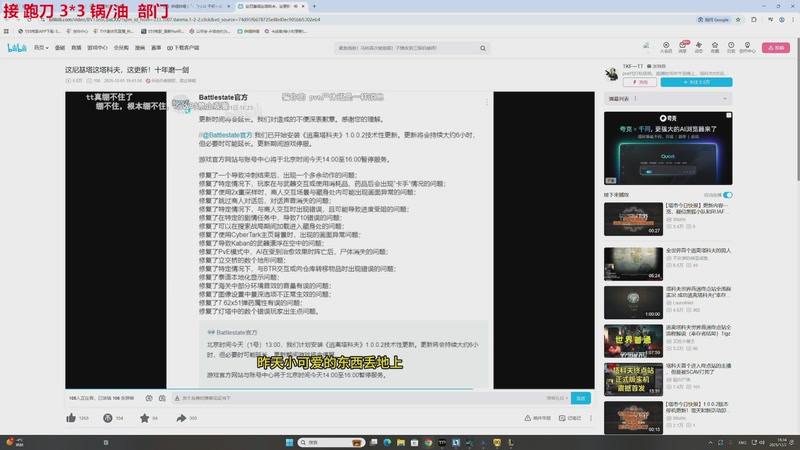Click the uploader TKF—TT avatar
The height and width of the screenshot is (450, 800).
coord(612,74)
